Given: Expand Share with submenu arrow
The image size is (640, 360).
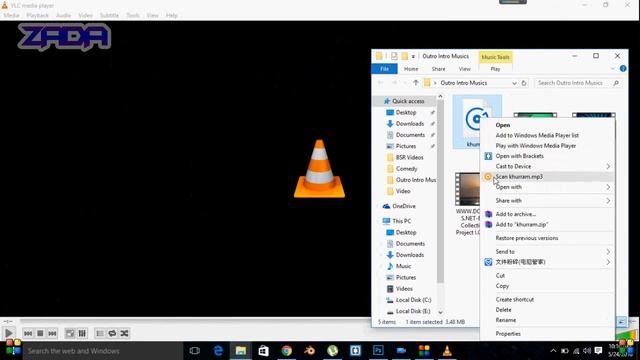Looking at the screenshot, I should tap(608, 200).
